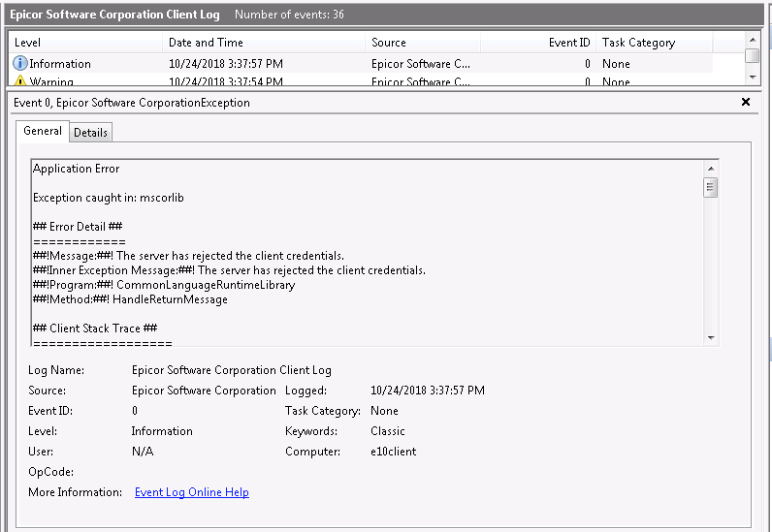
Task: Click the Computer value 'e10client'
Action: pyautogui.click(x=394, y=452)
